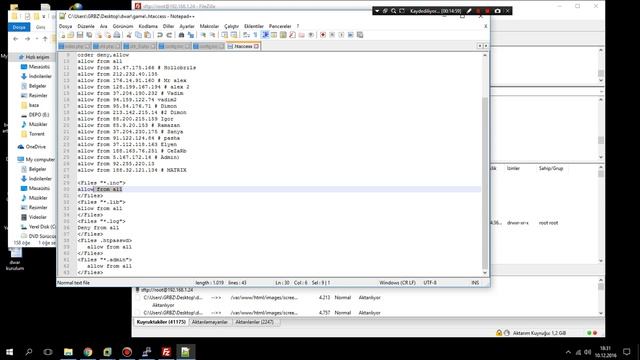Open Kuyruktakiler (41175) tab in FileZilla

pyautogui.click(x=161, y=322)
